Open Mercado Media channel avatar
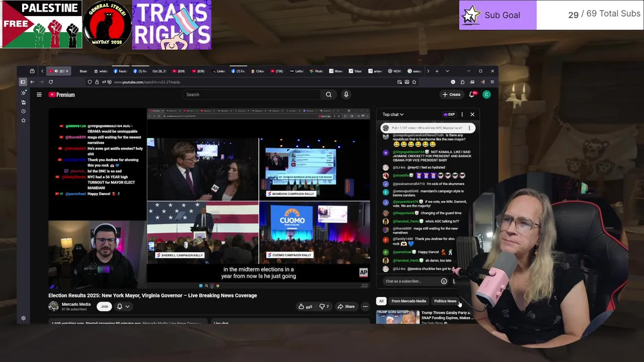 click(x=53, y=306)
